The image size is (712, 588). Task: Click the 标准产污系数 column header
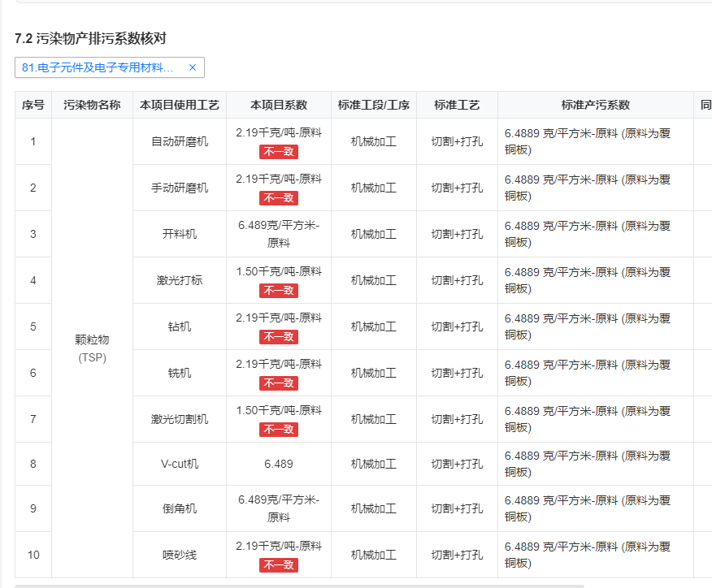click(596, 105)
